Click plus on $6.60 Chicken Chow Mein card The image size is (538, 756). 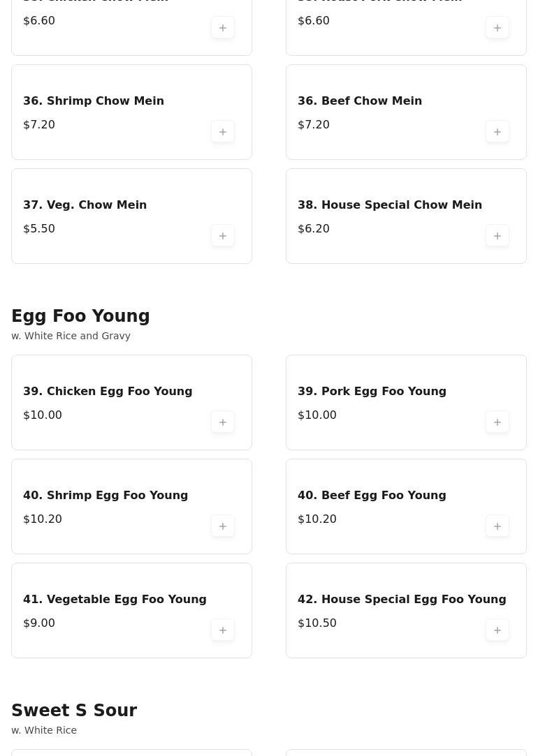tap(223, 28)
